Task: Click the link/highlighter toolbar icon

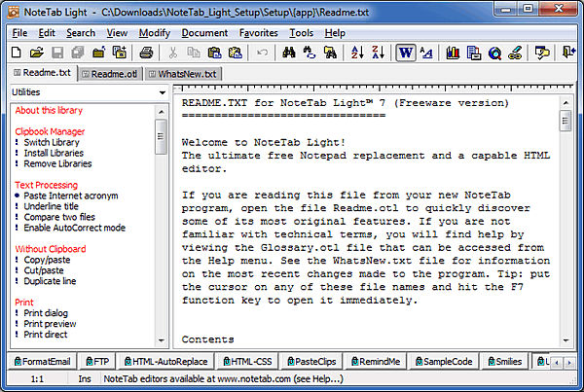Action: tap(515, 53)
